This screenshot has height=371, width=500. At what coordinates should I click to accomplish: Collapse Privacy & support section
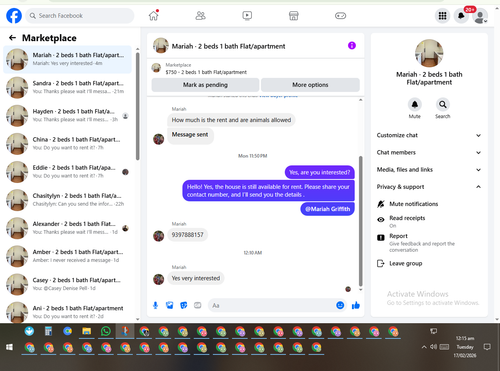point(429,187)
